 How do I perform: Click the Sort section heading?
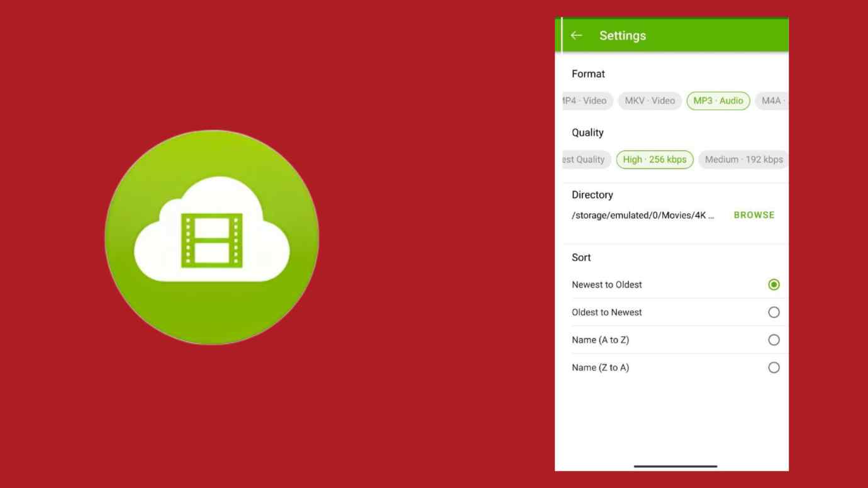tap(581, 257)
